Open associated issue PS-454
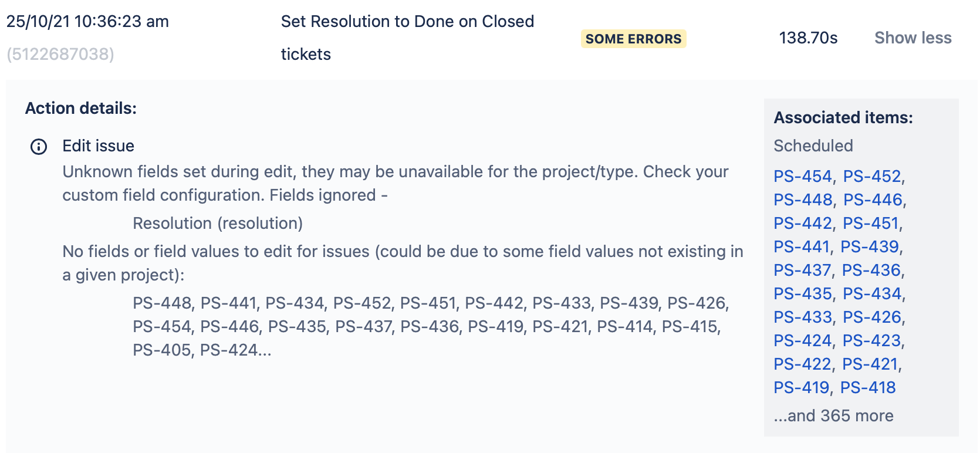The width and height of the screenshot is (980, 453). 802,176
